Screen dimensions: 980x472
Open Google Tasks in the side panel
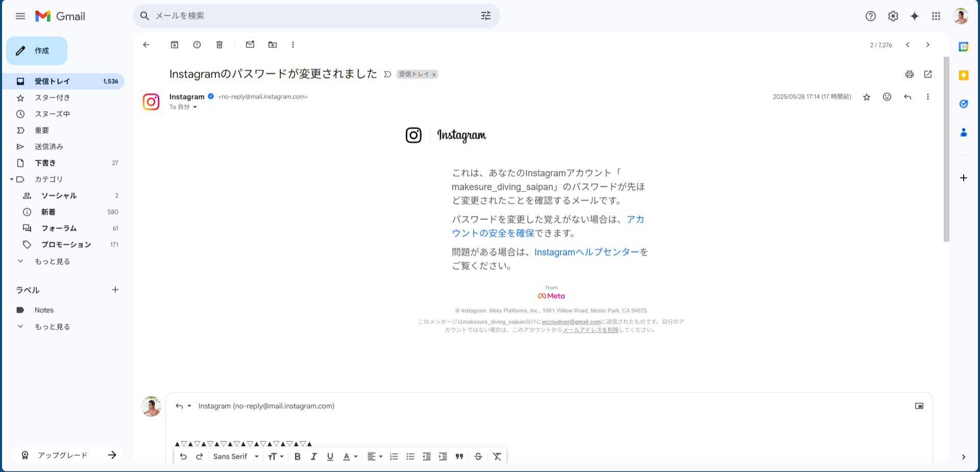click(964, 104)
